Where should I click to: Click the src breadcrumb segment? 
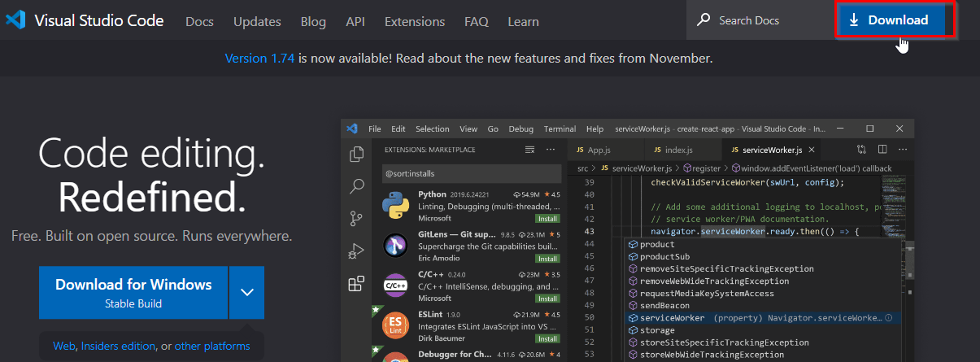click(x=582, y=168)
